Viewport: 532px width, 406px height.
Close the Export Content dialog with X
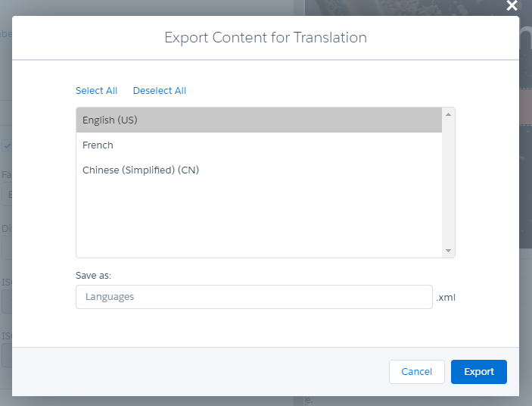click(x=512, y=6)
